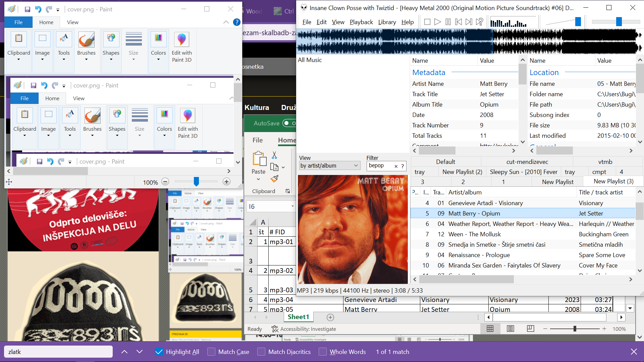The image size is (644, 362).
Task: Toggle the Highlight All checkbox
Action: (159, 352)
